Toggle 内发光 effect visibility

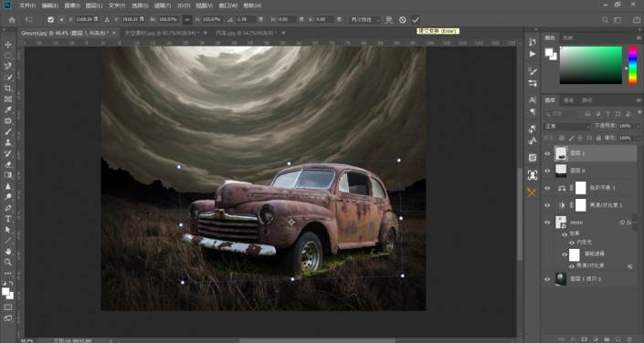(x=571, y=243)
